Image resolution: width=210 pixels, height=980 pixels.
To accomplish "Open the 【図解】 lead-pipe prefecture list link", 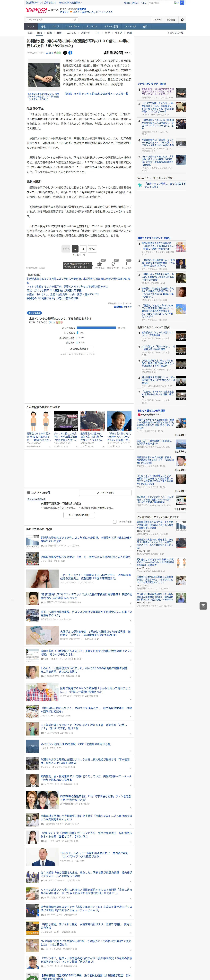I will (x=96, y=94).
